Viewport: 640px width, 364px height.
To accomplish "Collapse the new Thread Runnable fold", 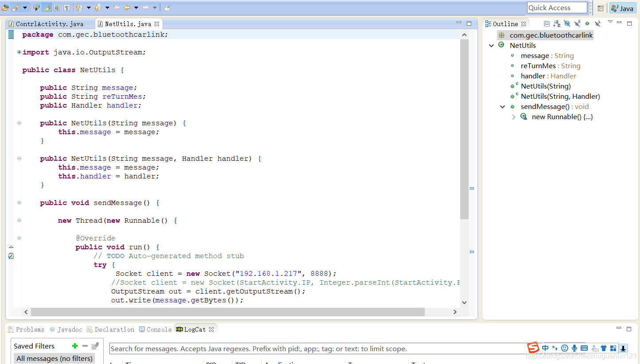I will (x=19, y=221).
